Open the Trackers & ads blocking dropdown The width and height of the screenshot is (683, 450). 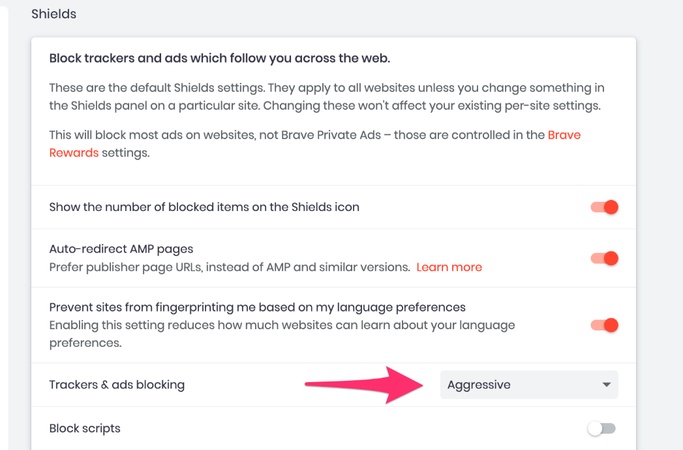528,385
